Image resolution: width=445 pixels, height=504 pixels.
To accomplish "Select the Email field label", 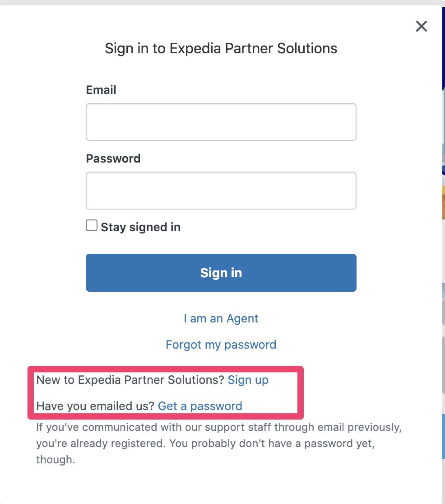I will point(101,90).
